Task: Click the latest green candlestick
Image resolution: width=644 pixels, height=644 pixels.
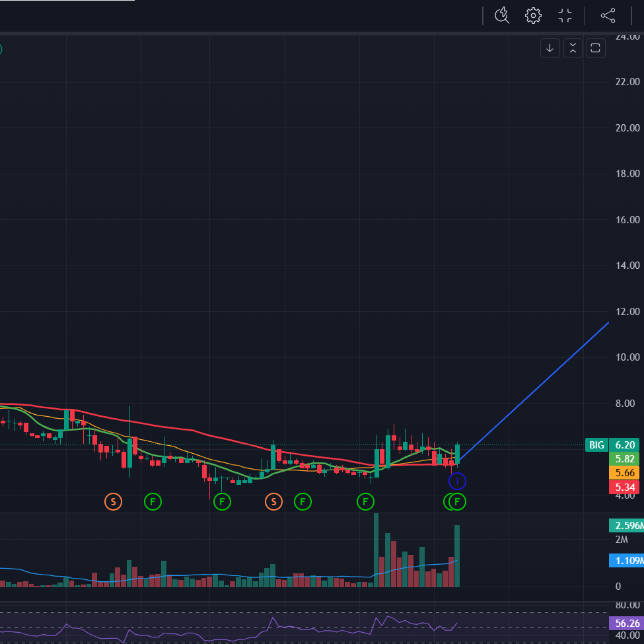Action: (457, 454)
